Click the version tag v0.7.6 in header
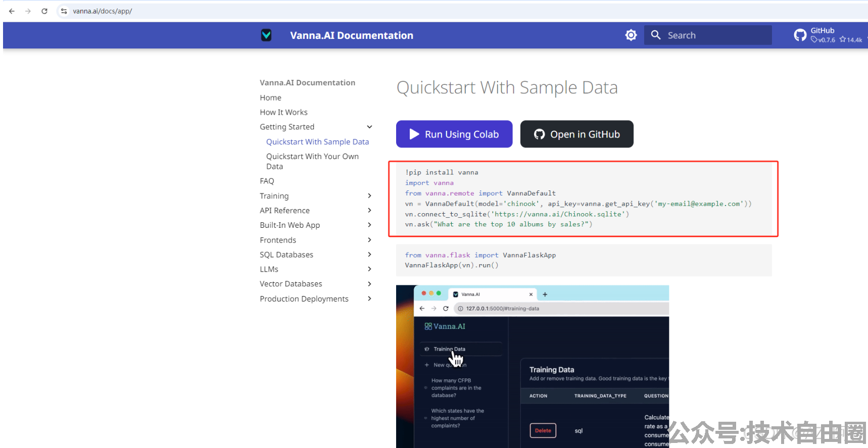 pyautogui.click(x=823, y=40)
